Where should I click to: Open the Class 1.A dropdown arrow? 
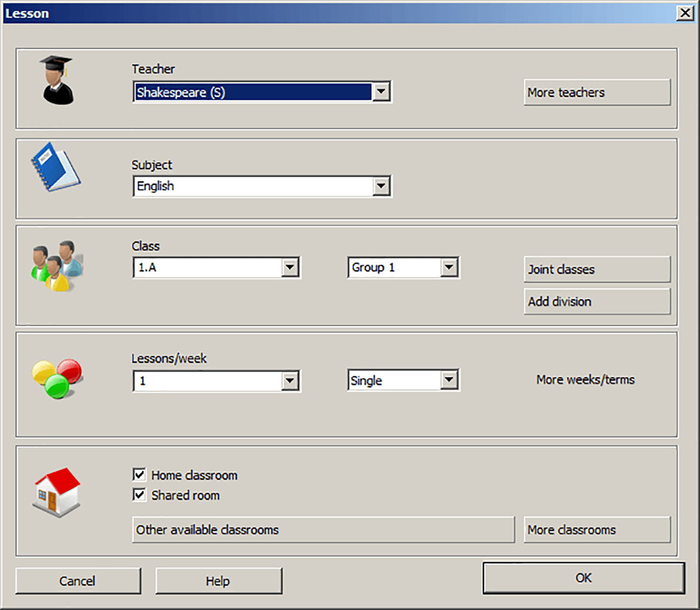(x=290, y=267)
